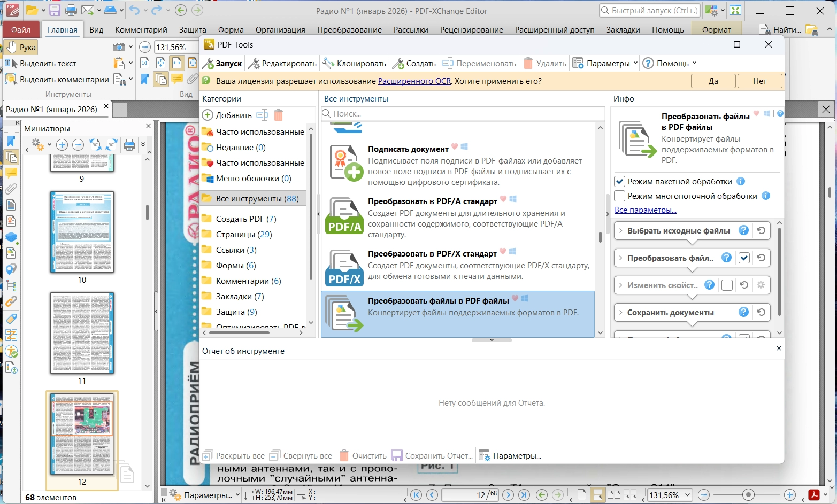Image resolution: width=837 pixels, height=504 pixels.
Task: Expand the Сохранить документы step
Action: tap(620, 313)
